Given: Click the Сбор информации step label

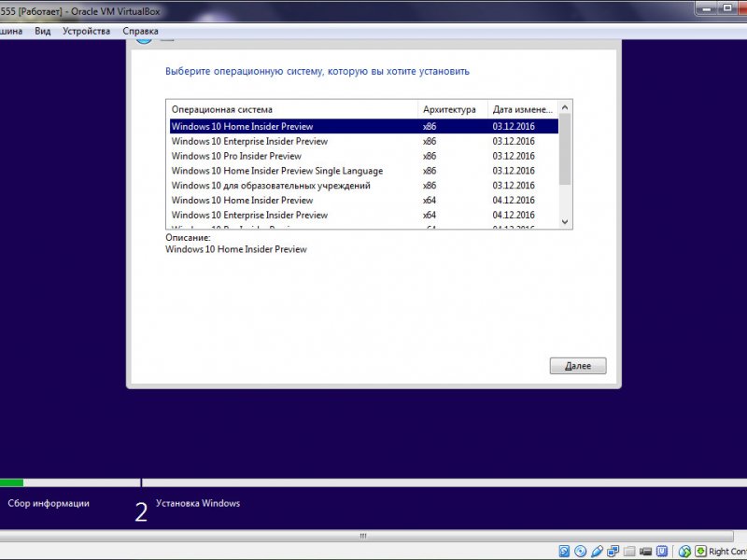Looking at the screenshot, I should (x=49, y=503).
